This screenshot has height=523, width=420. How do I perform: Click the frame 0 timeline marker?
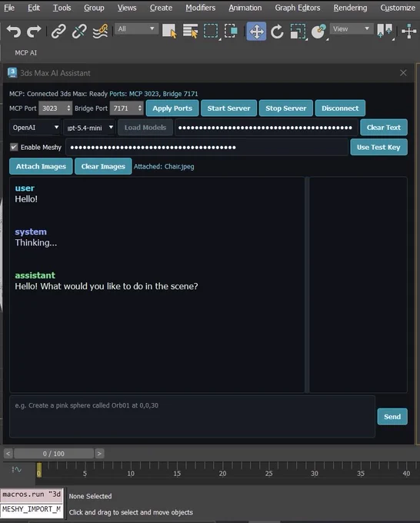tap(39, 470)
